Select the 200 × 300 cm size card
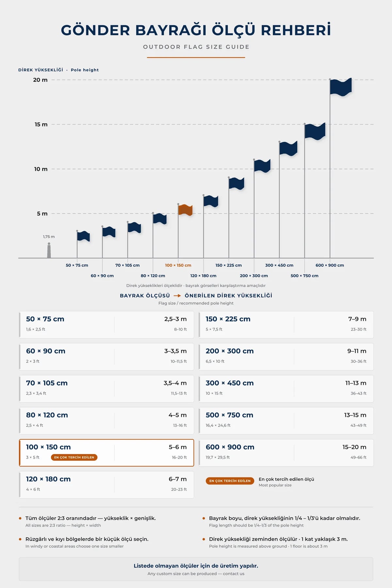This screenshot has height=588, width=392. click(x=286, y=357)
